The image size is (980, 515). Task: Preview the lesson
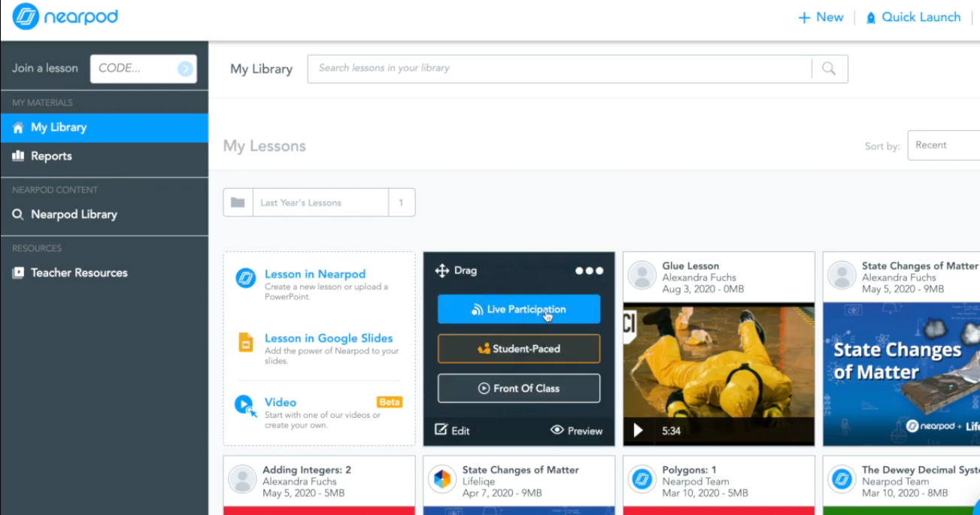click(577, 431)
